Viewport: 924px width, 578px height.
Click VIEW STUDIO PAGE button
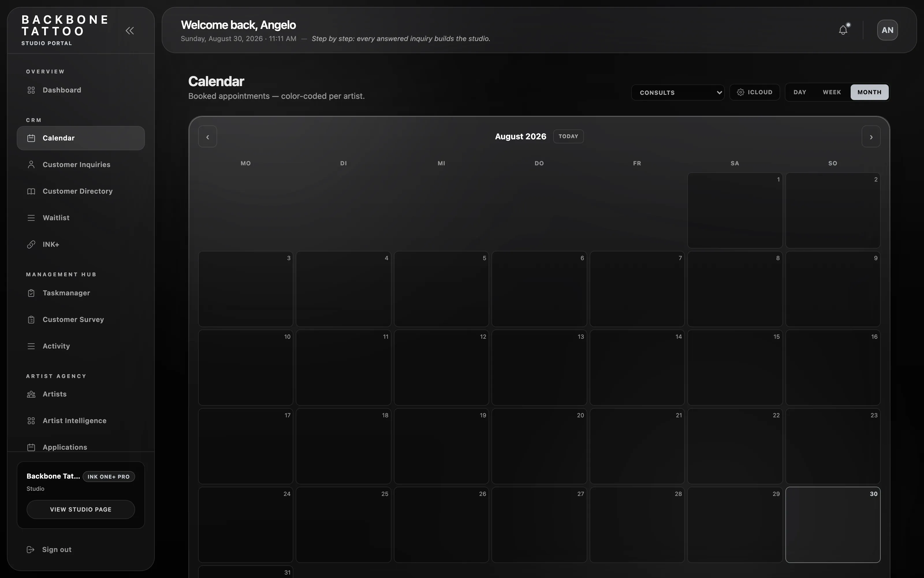pos(81,510)
